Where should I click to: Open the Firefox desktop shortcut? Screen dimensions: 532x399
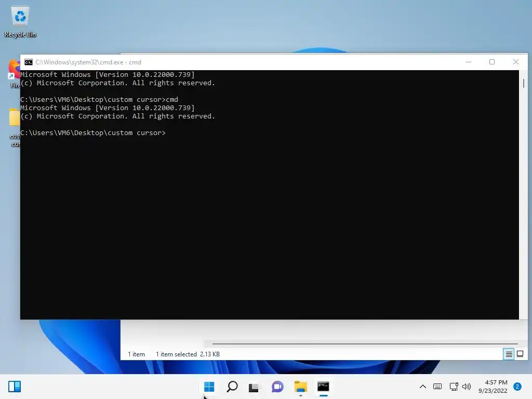click(x=14, y=74)
